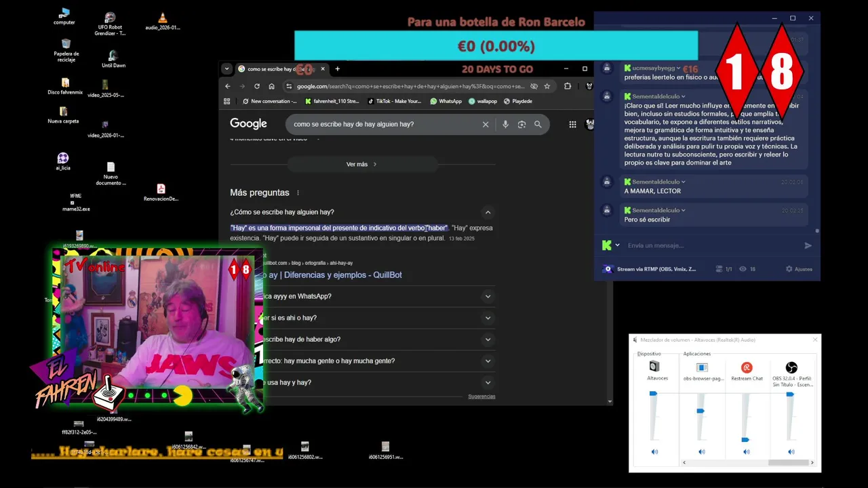
Task: Click the OBS icon in volume mixer
Action: (791, 367)
